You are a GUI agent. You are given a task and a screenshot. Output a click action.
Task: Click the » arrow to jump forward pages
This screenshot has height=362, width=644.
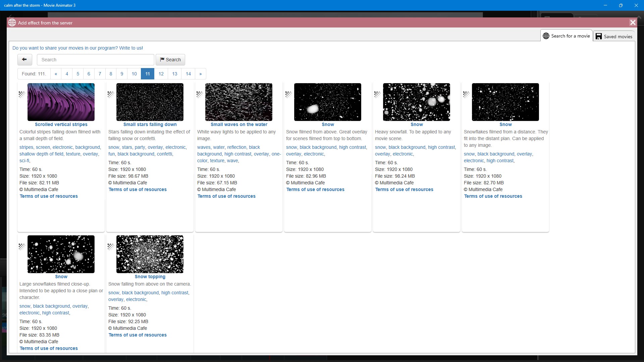pyautogui.click(x=201, y=74)
